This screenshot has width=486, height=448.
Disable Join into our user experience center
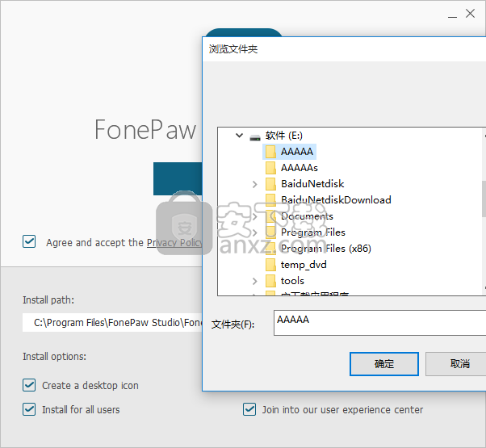click(x=249, y=409)
